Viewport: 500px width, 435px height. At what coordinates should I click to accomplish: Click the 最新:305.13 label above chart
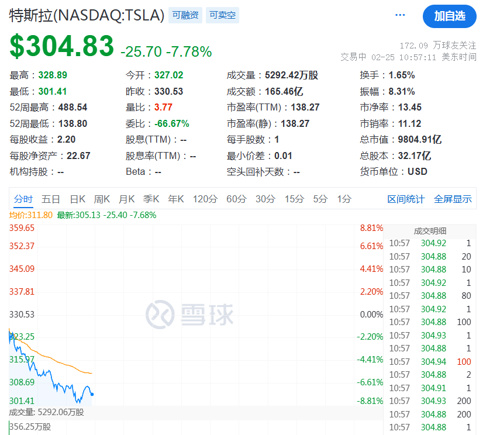click(106, 215)
